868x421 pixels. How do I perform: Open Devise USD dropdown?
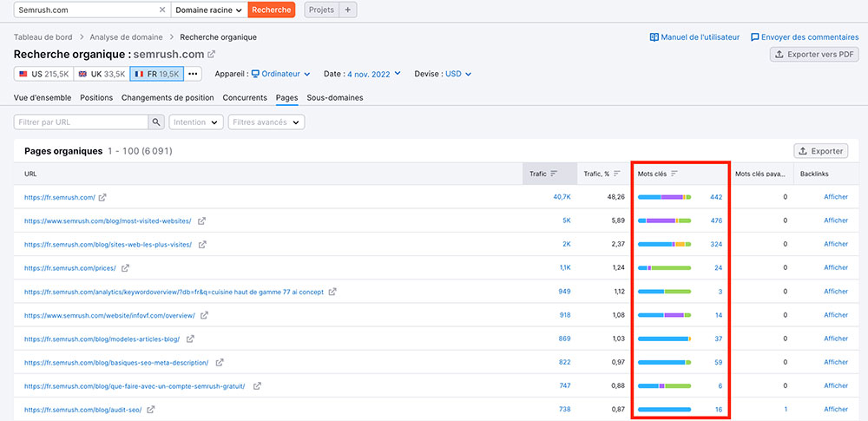pos(458,74)
